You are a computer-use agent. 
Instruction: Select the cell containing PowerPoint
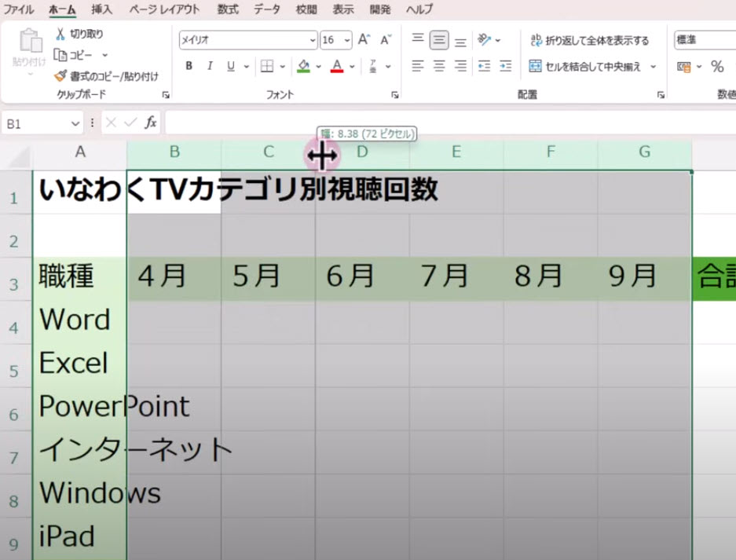click(80, 409)
